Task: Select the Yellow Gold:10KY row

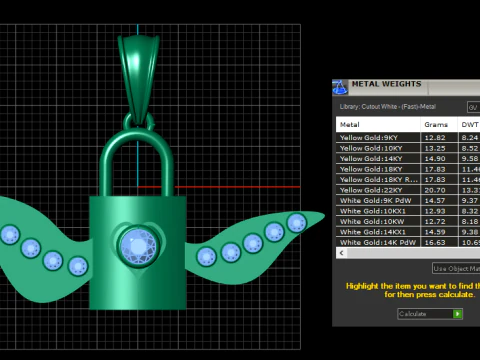Action: [408, 148]
